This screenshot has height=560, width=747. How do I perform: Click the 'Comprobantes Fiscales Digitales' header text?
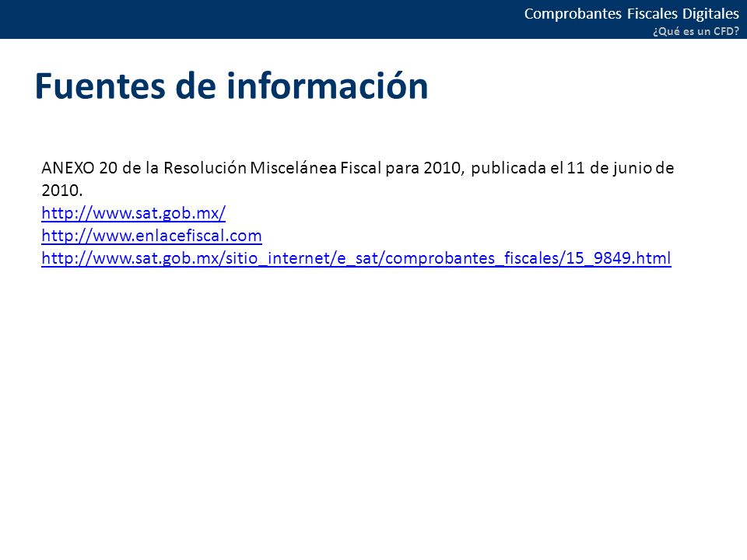pos(631,14)
